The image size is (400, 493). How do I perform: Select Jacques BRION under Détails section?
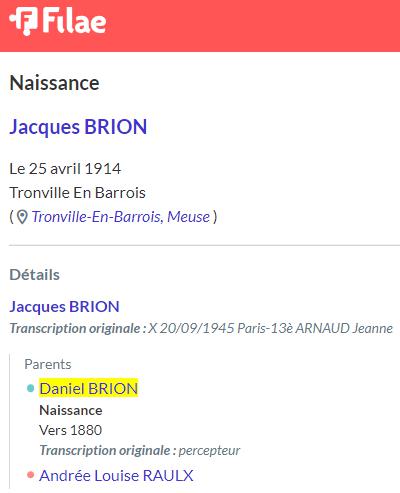[x=64, y=307]
